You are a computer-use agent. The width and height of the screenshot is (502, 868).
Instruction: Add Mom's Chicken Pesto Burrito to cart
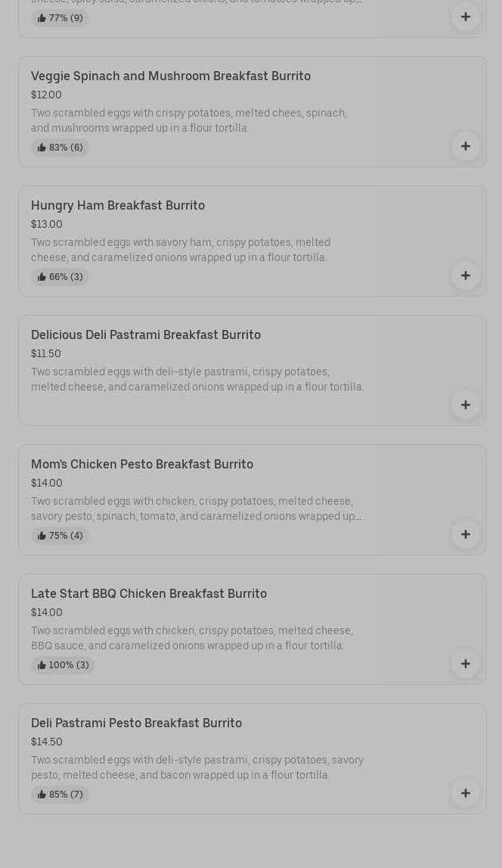tap(465, 534)
